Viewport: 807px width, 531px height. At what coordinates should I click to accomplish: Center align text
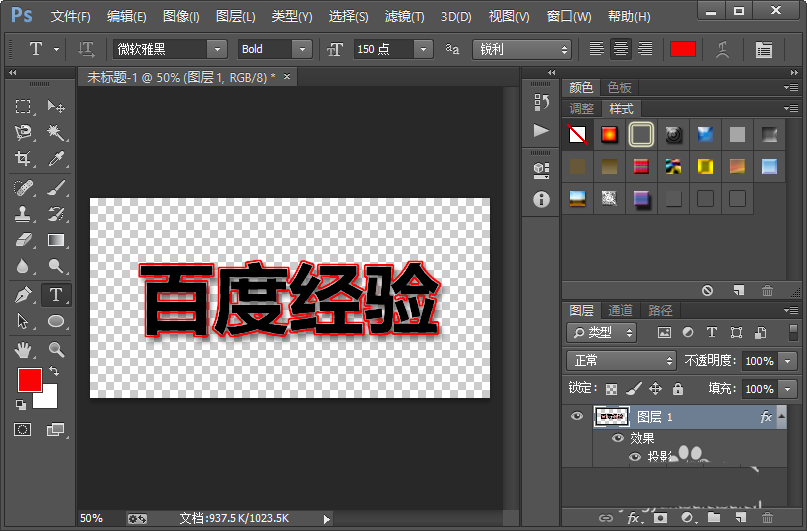point(621,49)
